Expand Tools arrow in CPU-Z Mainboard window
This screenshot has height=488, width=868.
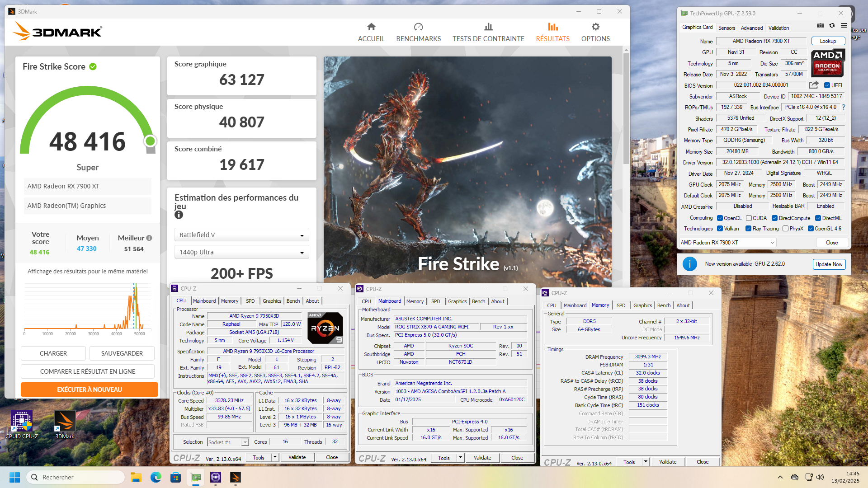[x=460, y=458]
